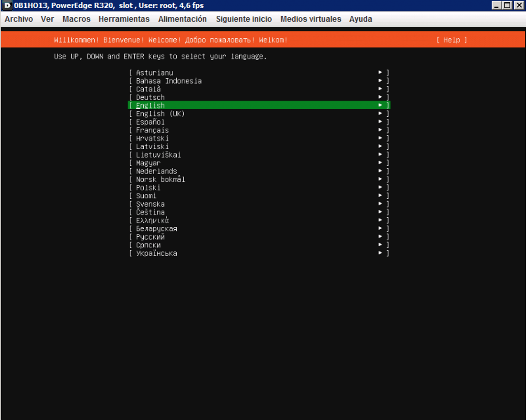Select Norsk bokmål language row

(x=259, y=179)
